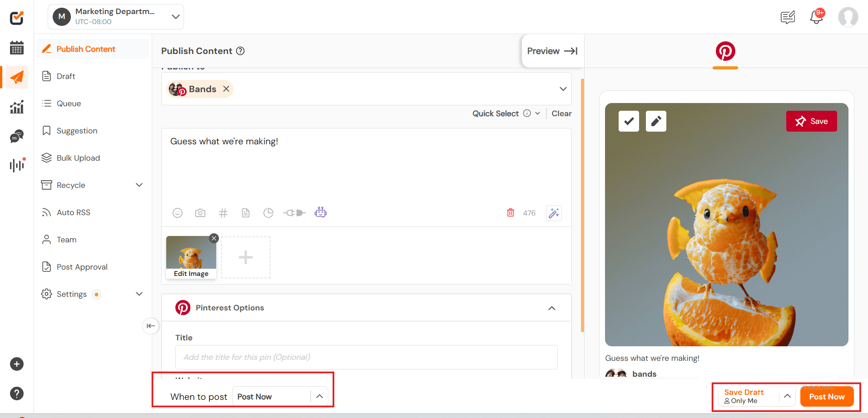Select the Pinterest preview tab

[x=725, y=52]
